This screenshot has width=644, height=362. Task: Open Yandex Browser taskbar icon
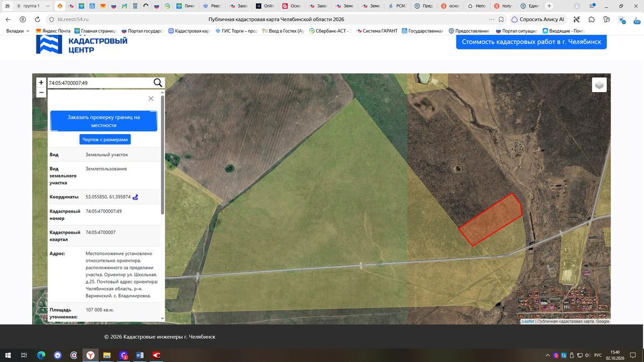click(91, 355)
